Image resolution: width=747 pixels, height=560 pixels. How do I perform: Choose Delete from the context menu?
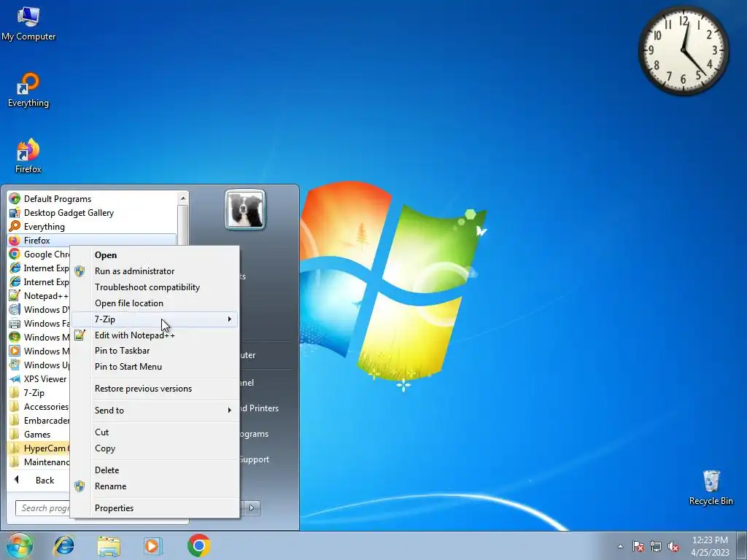(x=155, y=470)
